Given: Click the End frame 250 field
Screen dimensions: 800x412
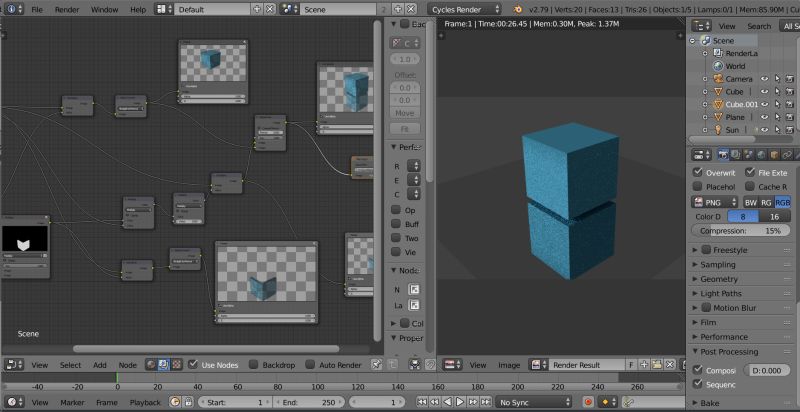Looking at the screenshot, I should pos(307,402).
